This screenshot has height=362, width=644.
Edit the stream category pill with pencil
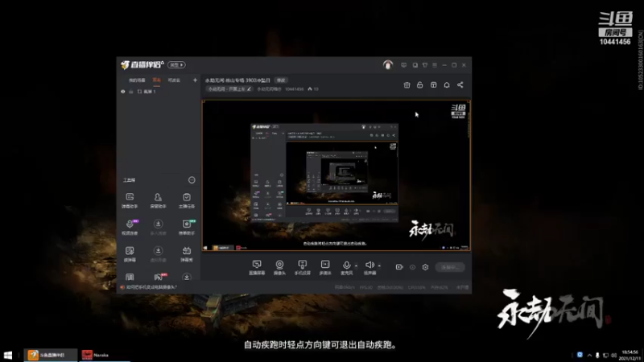tap(229, 89)
